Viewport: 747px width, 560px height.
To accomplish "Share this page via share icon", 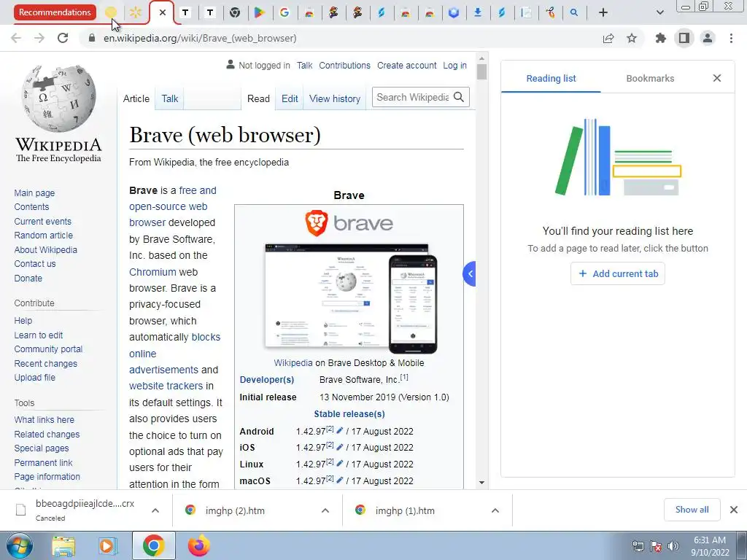I will pyautogui.click(x=608, y=38).
